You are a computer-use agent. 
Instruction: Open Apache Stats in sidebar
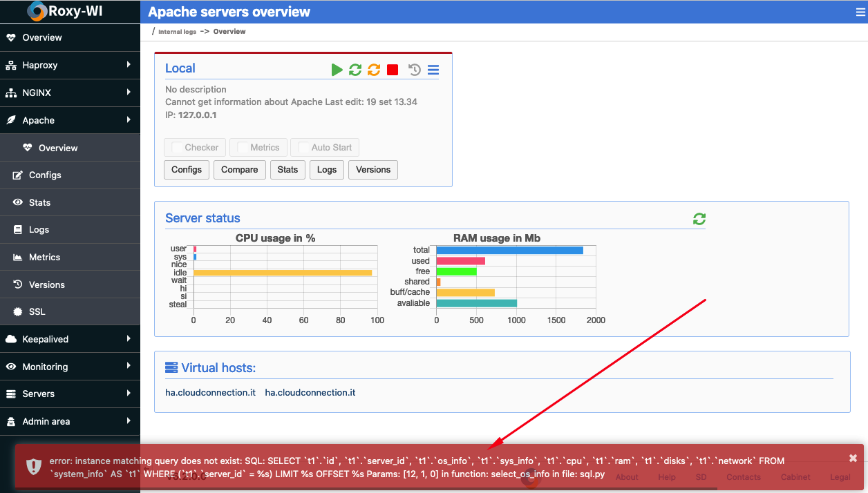tap(70, 202)
